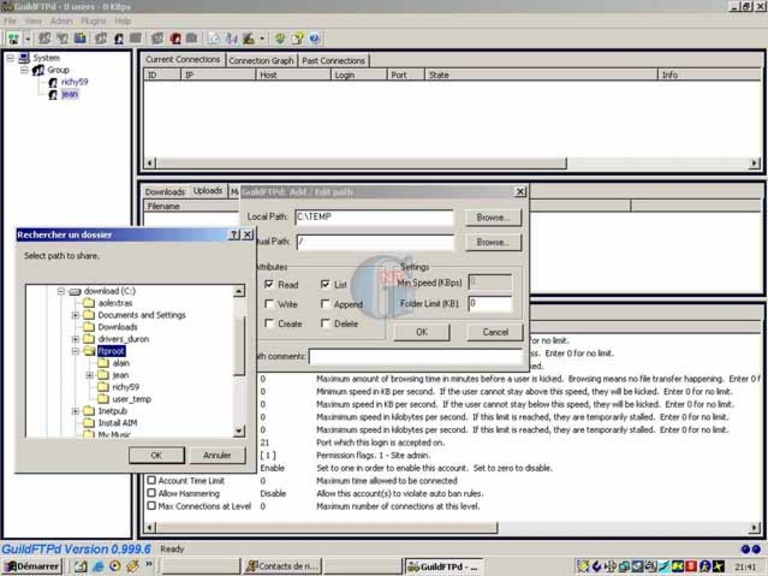Image resolution: width=768 pixels, height=576 pixels.
Task: Click the green server status toolbar icon
Action: tap(13, 38)
